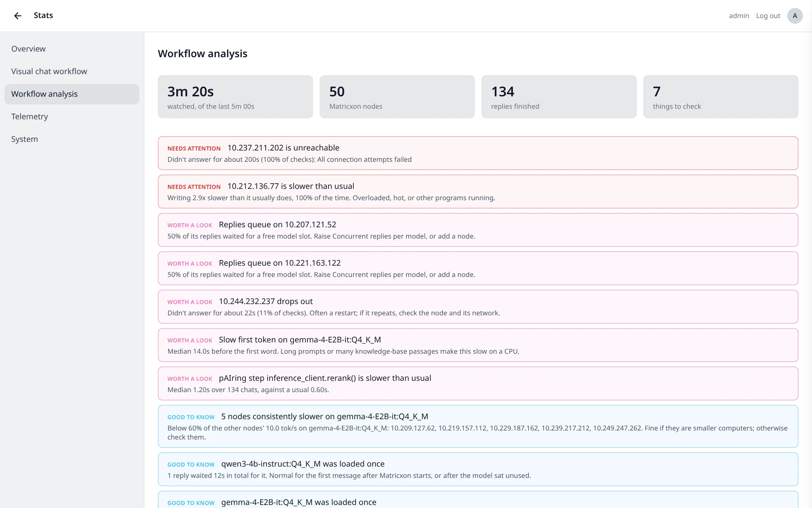Screen dimensions: 812x508
Task: Click the 'Below 60% of the other nodes' description
Action: [477, 433]
